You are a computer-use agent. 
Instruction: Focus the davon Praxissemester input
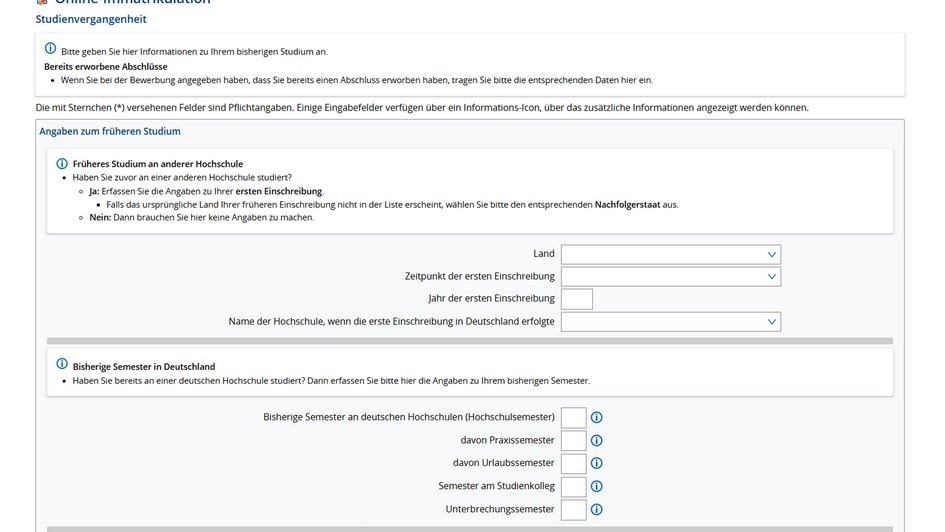tap(573, 440)
